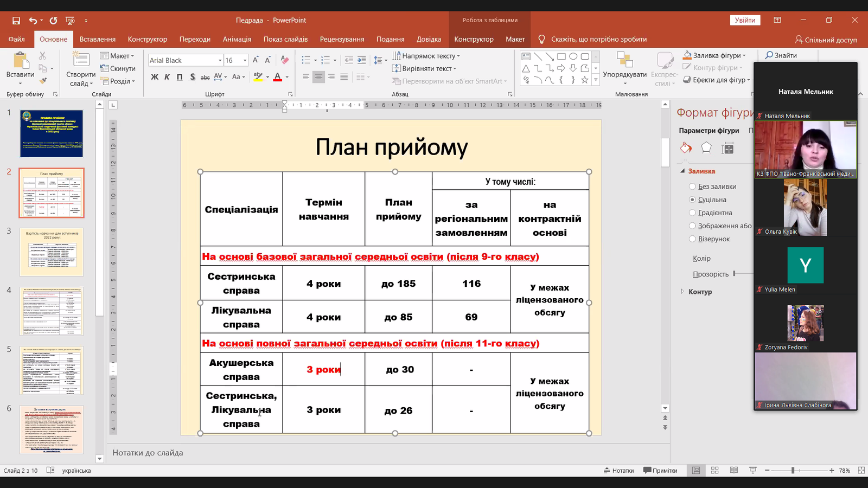
Task: Open Slide Sorter view in status bar
Action: tap(714, 470)
